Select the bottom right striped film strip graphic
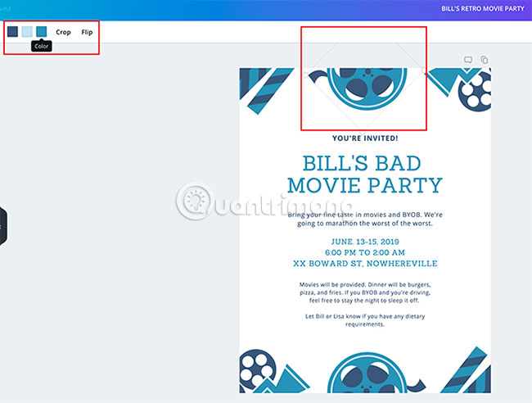 [x=466, y=370]
